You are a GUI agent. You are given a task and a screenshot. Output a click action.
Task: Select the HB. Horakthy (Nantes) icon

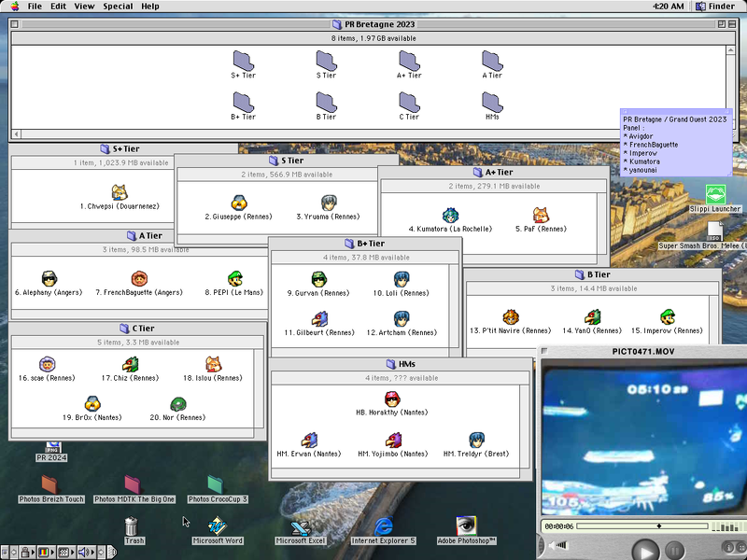coord(392,399)
